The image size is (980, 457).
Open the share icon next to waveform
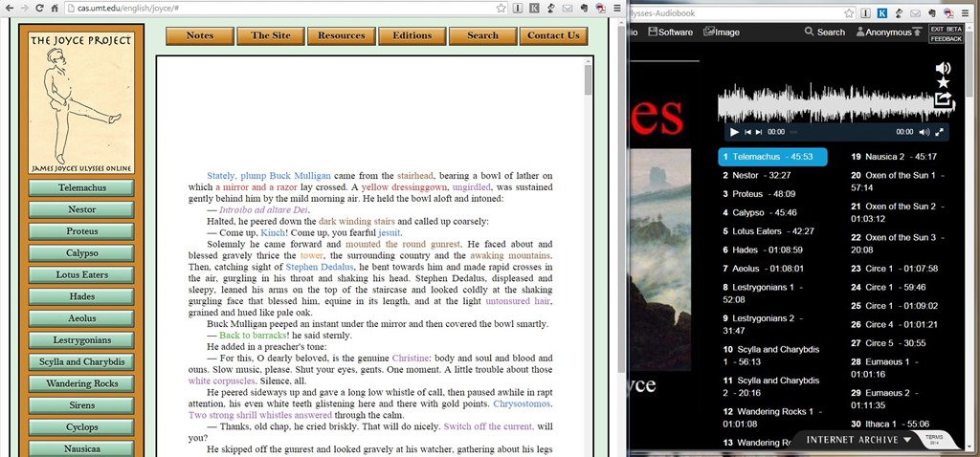pos(943,98)
